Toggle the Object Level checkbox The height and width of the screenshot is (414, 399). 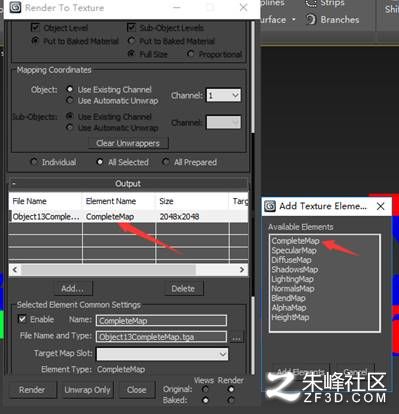[35, 27]
